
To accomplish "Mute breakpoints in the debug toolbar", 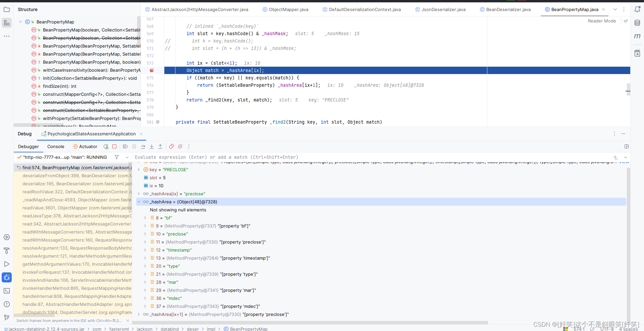I will pos(180,146).
